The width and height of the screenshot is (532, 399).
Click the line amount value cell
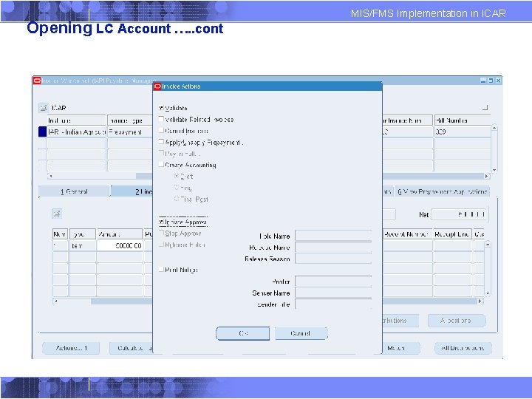pyautogui.click(x=120, y=245)
